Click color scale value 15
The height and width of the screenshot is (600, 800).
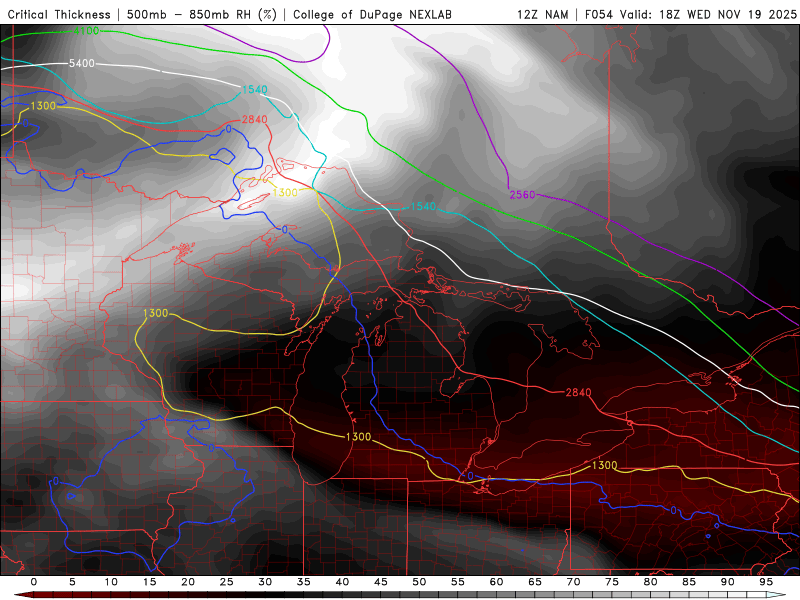(149, 582)
